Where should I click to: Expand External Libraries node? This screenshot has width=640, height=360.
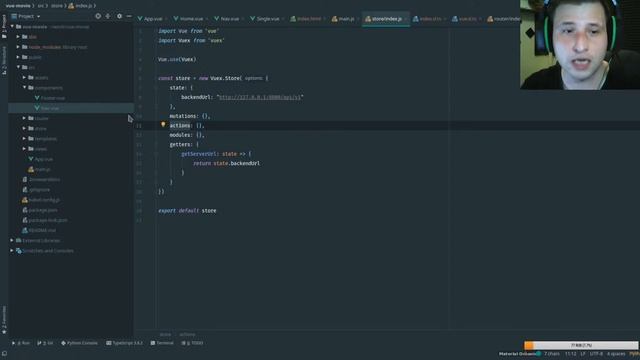(x=12, y=241)
